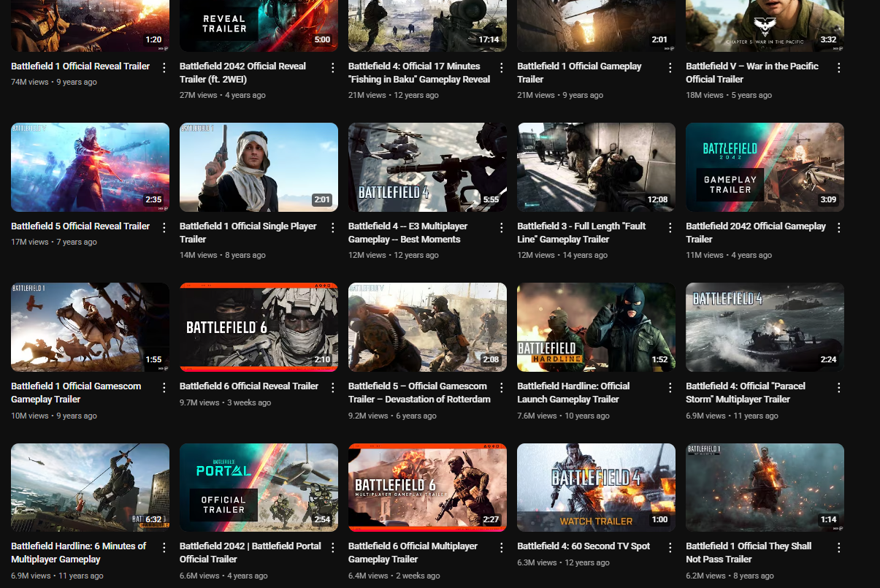This screenshot has width=880, height=588.
Task: Play the Devastation of Rotterdam thumbnail
Action: pos(427,327)
